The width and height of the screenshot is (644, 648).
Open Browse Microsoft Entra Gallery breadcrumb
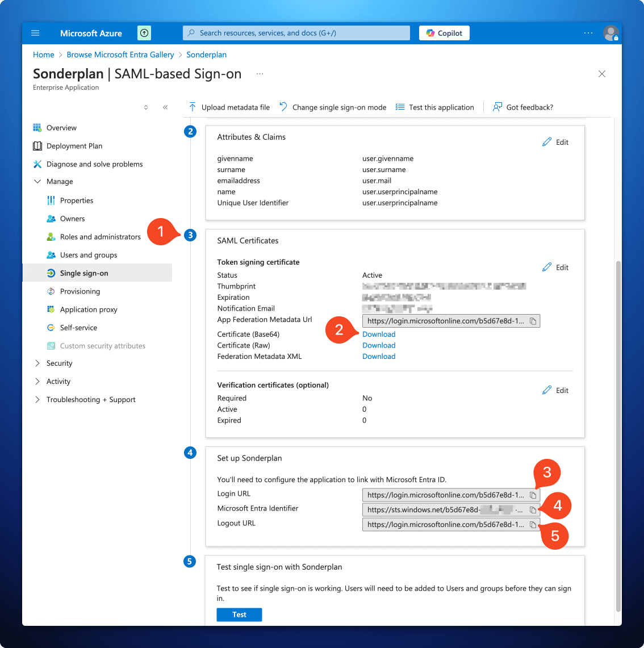tap(120, 55)
